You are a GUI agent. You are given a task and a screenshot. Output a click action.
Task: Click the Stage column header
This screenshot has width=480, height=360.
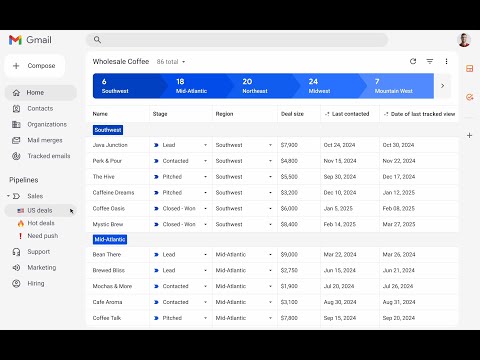160,114
